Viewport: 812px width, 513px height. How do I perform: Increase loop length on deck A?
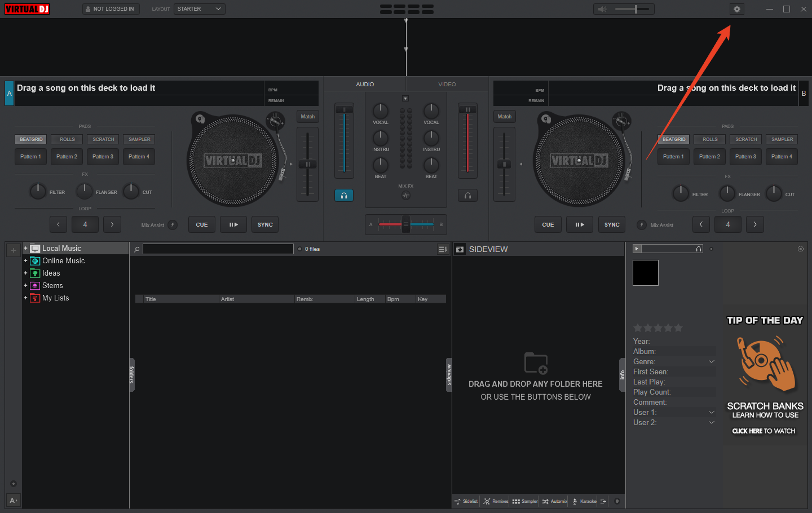(x=112, y=224)
